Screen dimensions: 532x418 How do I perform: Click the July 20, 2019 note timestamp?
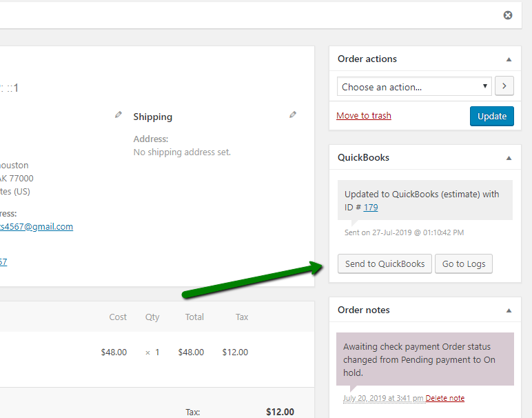(383, 398)
